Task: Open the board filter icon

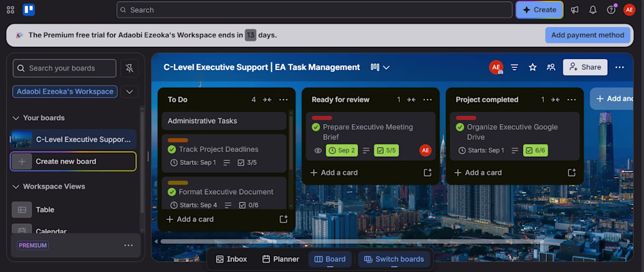Action: point(514,67)
